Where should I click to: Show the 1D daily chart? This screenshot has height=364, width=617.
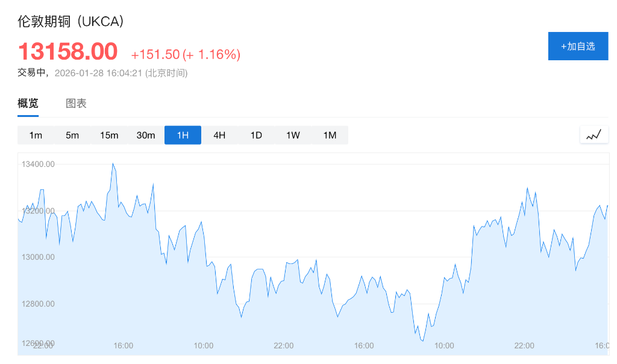256,135
